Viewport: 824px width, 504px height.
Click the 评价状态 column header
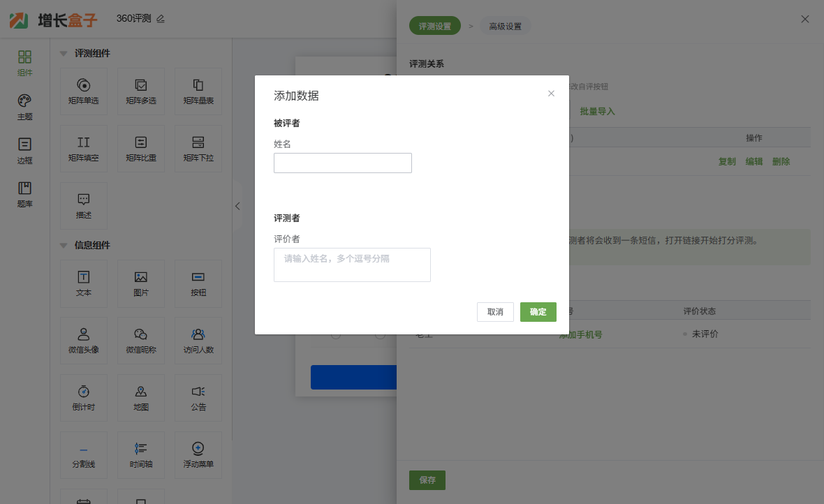pyautogui.click(x=700, y=311)
